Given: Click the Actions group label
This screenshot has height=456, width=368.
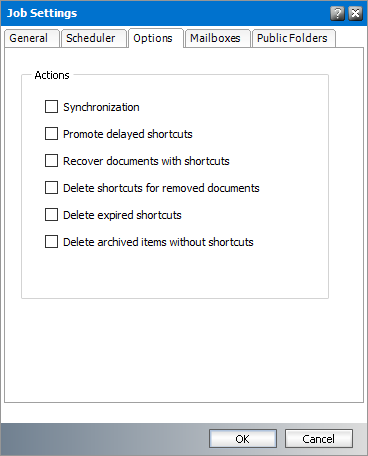Looking at the screenshot, I should click(x=52, y=75).
